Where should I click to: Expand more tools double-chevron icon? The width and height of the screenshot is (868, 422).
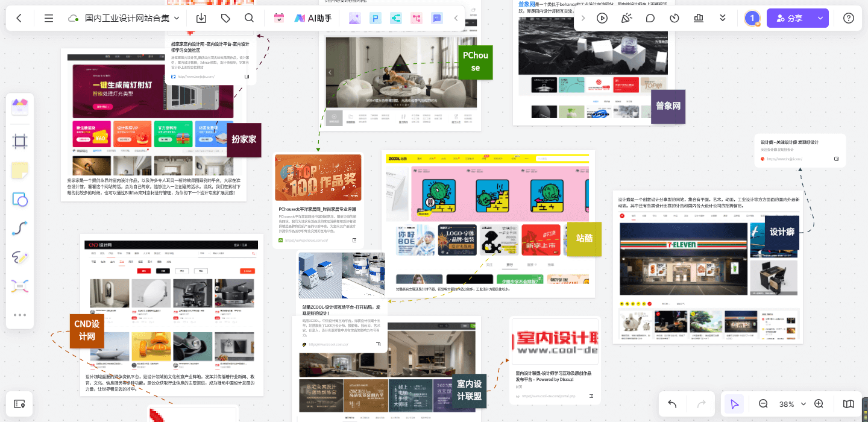[723, 18]
